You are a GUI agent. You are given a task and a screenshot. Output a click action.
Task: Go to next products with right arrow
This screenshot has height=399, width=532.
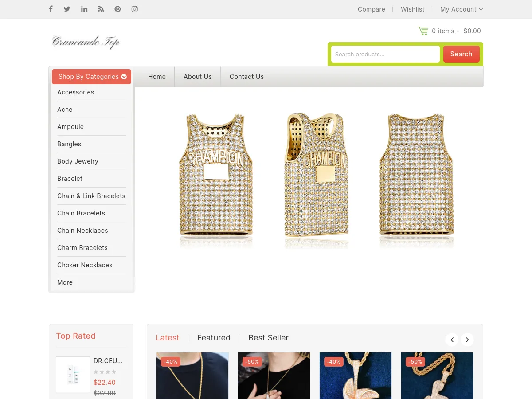click(467, 340)
